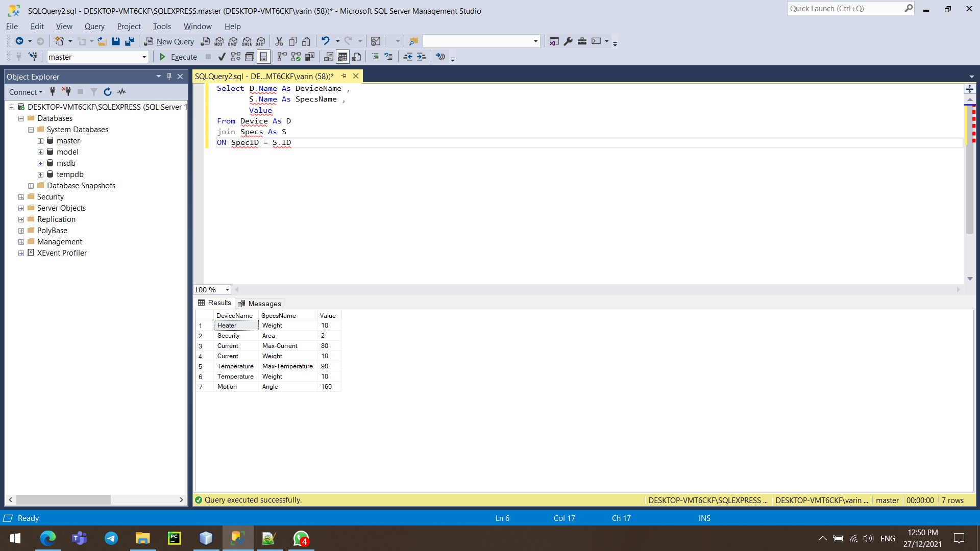The height and width of the screenshot is (551, 980).
Task: Click the Paste clipboard icon
Action: point(306,41)
